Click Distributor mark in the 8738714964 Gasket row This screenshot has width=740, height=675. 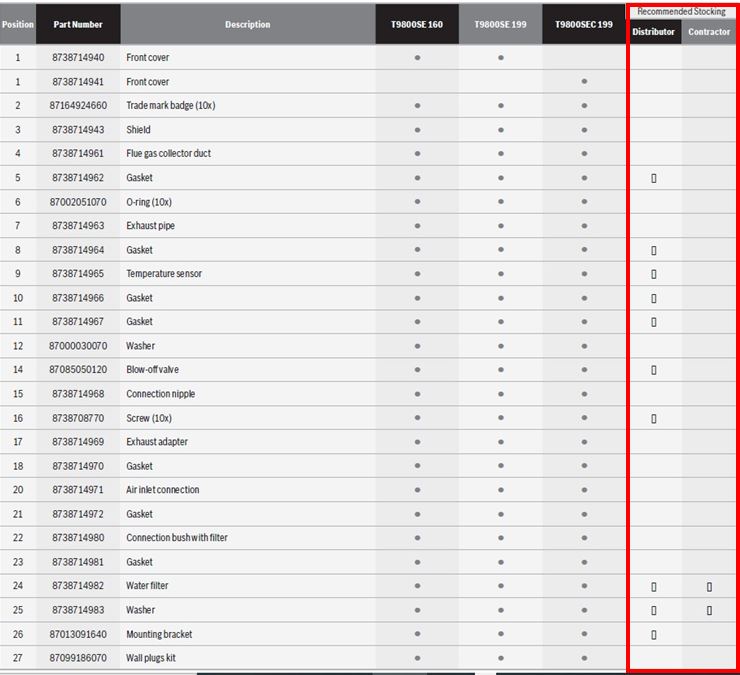pyautogui.click(x=654, y=250)
